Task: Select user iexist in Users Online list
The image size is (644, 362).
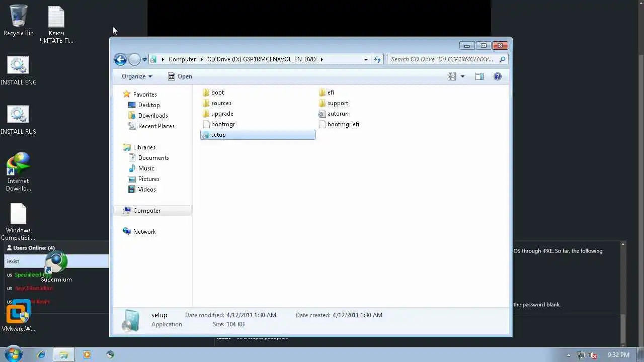Action: point(56,261)
